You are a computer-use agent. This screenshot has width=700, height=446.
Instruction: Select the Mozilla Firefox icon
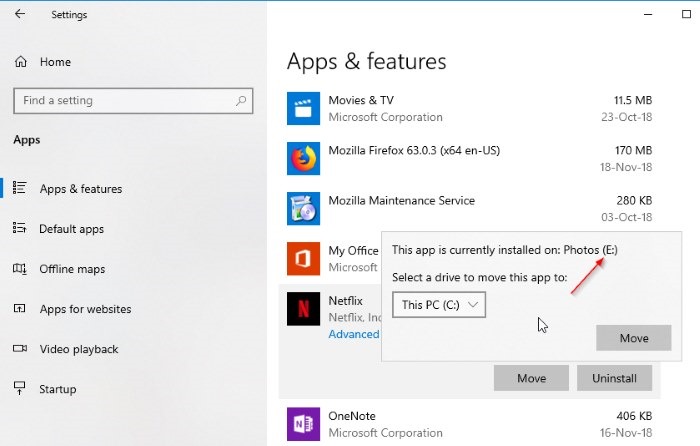click(304, 158)
